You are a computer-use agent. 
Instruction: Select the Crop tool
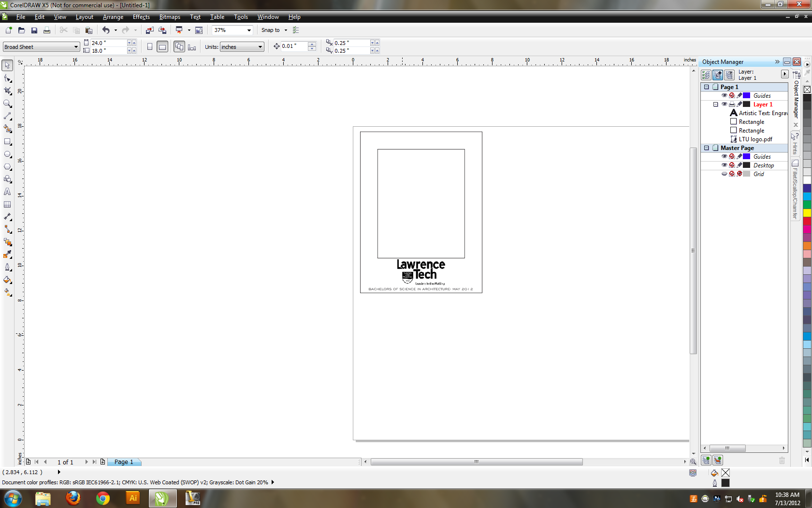coord(7,90)
